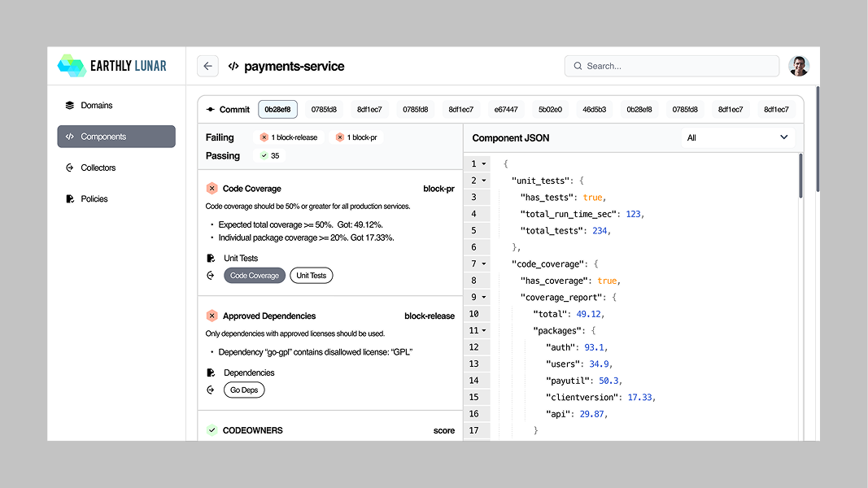Select the Code Coverage collector chip
The height and width of the screenshot is (488, 868).
click(x=255, y=276)
